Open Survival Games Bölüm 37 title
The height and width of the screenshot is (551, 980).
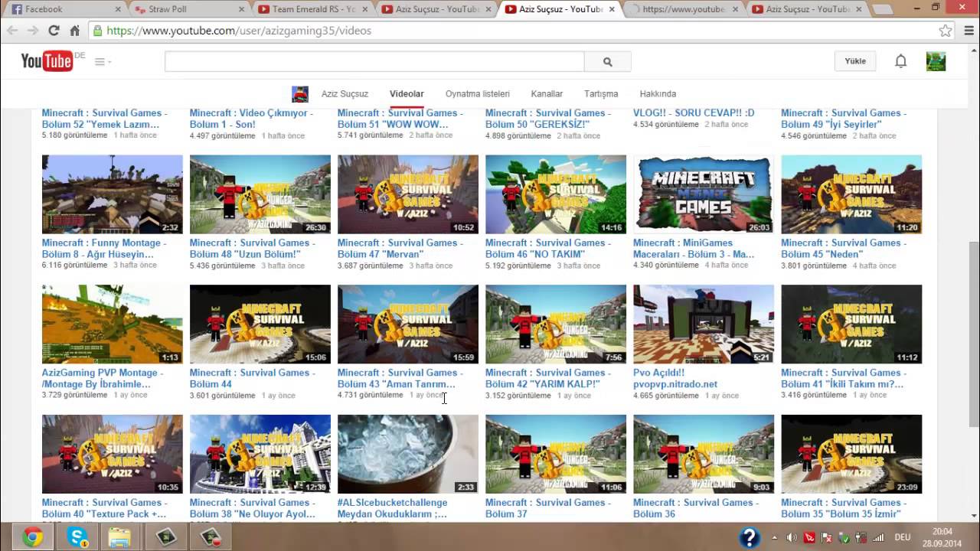click(x=548, y=508)
